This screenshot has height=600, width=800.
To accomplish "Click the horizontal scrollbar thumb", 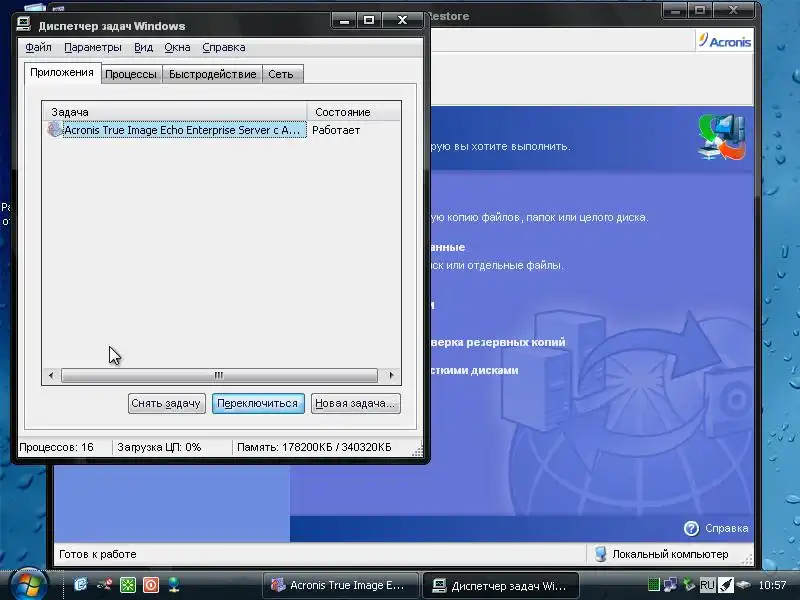I will click(x=219, y=376).
